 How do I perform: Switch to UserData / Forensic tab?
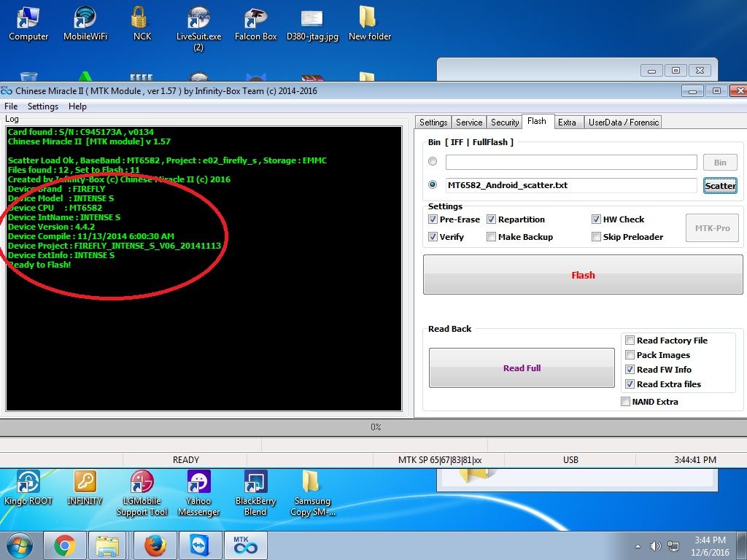click(x=623, y=122)
